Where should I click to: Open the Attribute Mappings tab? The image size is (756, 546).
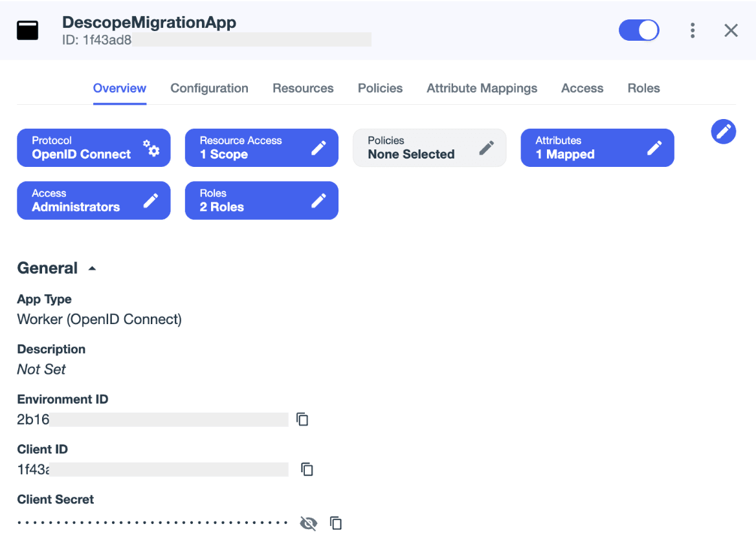(x=482, y=88)
